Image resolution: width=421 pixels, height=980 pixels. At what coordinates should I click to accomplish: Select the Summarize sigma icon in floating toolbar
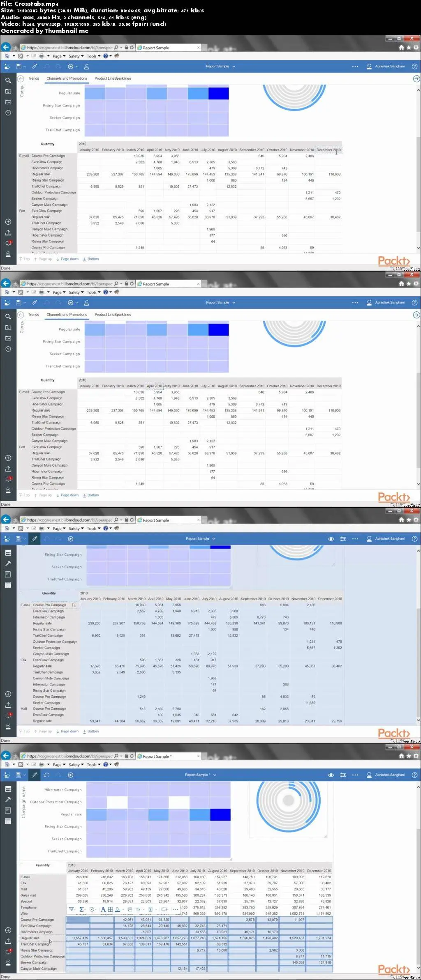[x=81, y=909]
